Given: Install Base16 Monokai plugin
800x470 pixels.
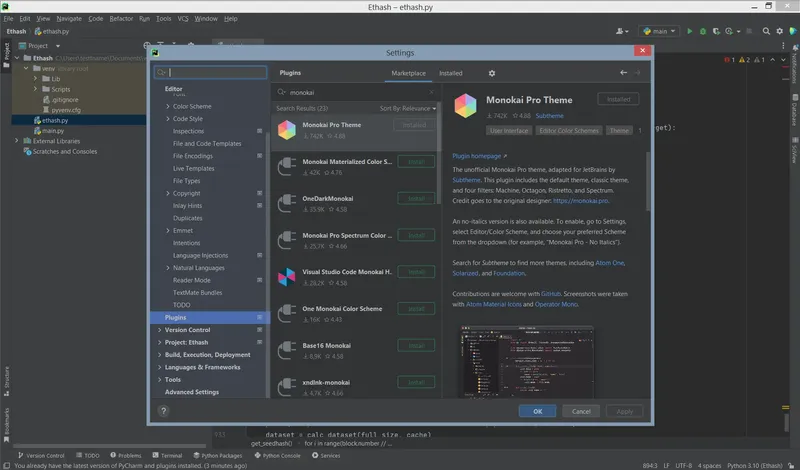Looking at the screenshot, I should (x=416, y=345).
